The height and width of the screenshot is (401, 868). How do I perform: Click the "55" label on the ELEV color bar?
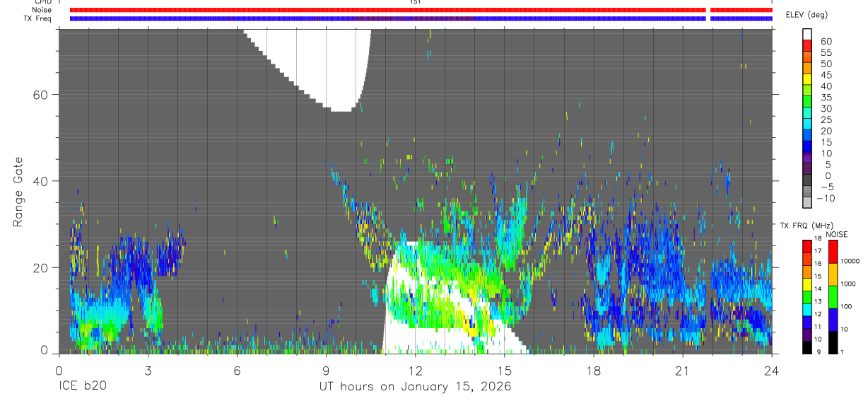point(826,52)
